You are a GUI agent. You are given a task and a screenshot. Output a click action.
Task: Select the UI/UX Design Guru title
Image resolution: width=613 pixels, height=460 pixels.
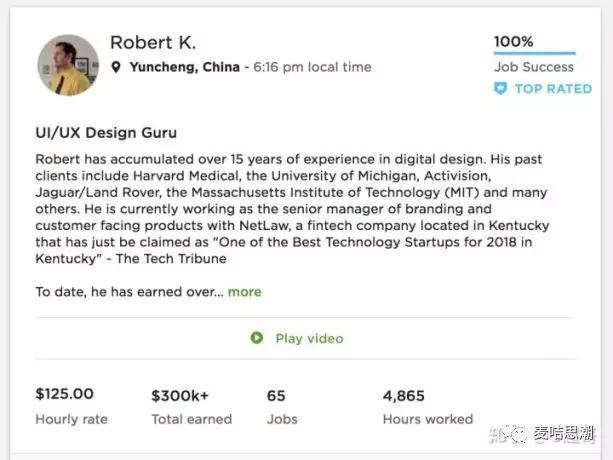tap(106, 132)
